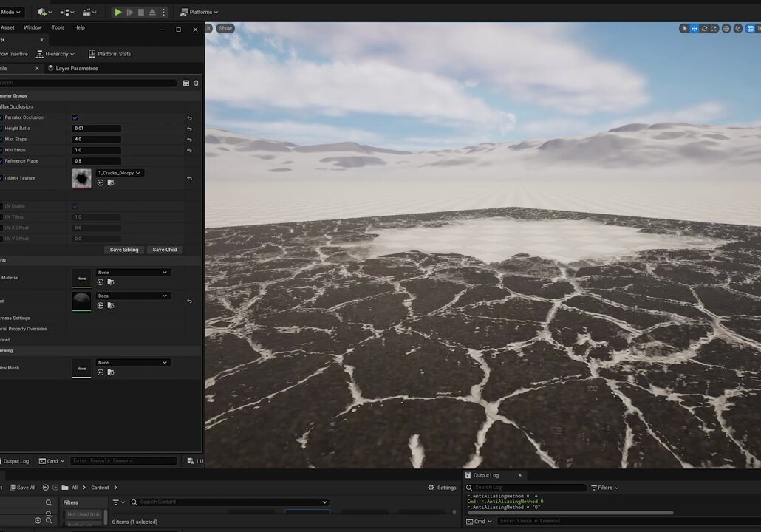Toggle the Parallax Occlusion checkbox
The height and width of the screenshot is (532, 761).
(75, 117)
